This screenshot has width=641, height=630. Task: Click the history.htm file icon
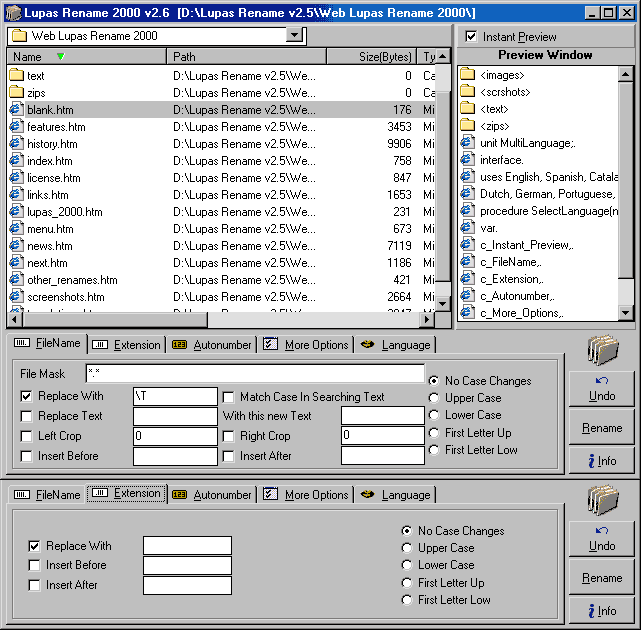coord(16,144)
